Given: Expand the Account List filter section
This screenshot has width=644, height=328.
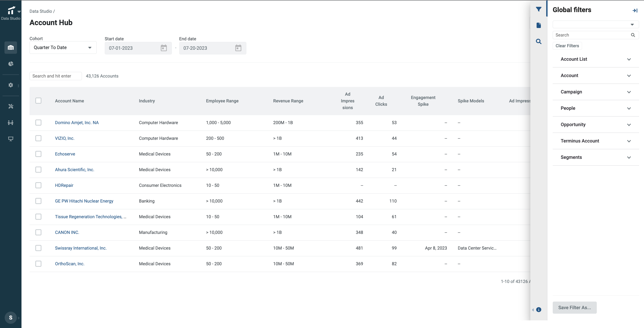Looking at the screenshot, I should point(595,59).
